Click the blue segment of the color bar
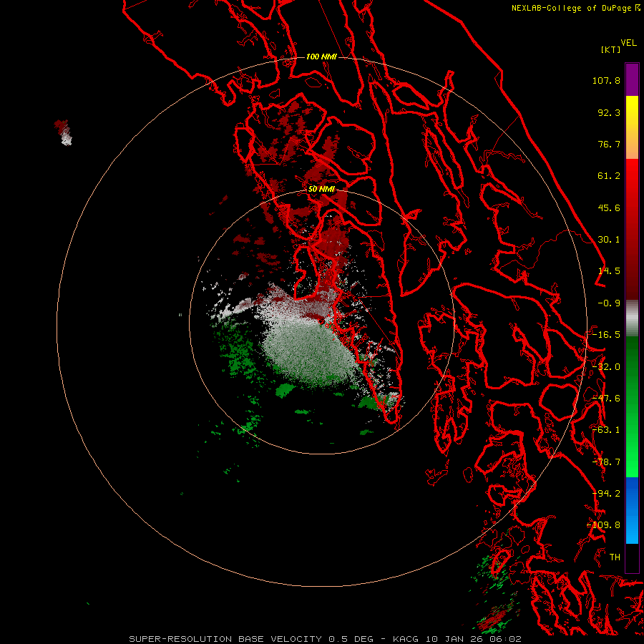Screen dimensions: 644x644 click(632, 510)
